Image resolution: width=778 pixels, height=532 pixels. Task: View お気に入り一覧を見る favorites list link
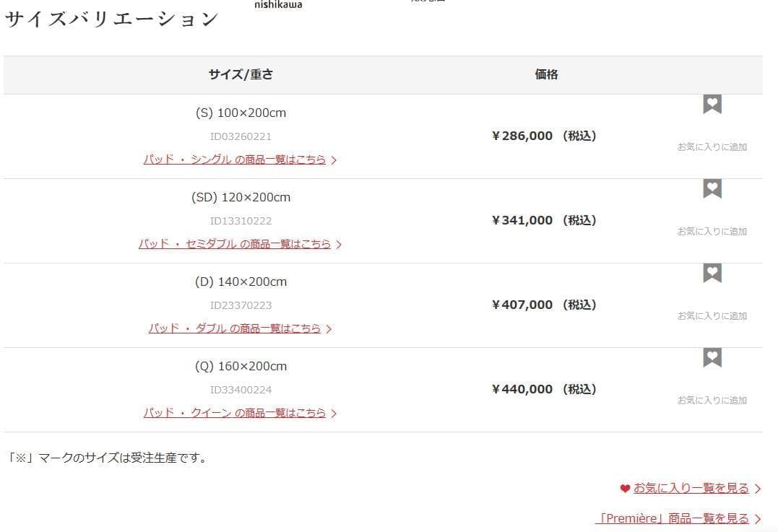(x=691, y=489)
